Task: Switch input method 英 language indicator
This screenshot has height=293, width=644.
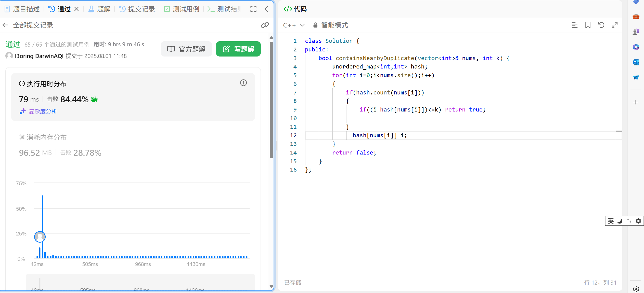Action: point(611,221)
